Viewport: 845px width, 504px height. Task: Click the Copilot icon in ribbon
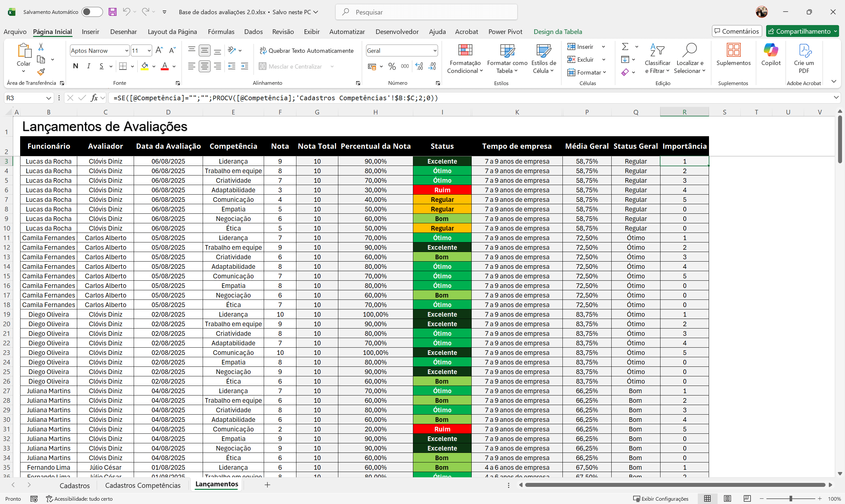coord(771,50)
